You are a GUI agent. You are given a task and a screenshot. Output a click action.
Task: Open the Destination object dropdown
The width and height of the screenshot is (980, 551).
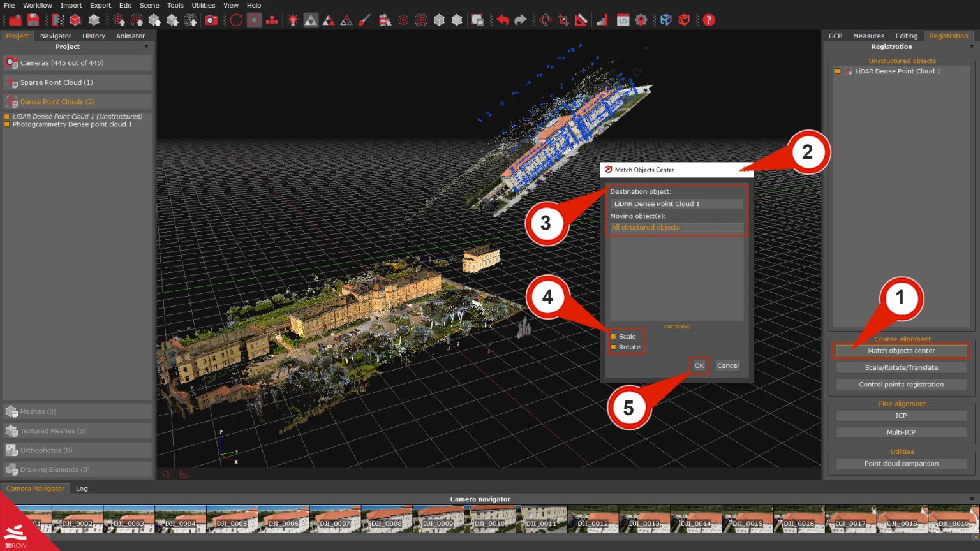click(x=676, y=203)
